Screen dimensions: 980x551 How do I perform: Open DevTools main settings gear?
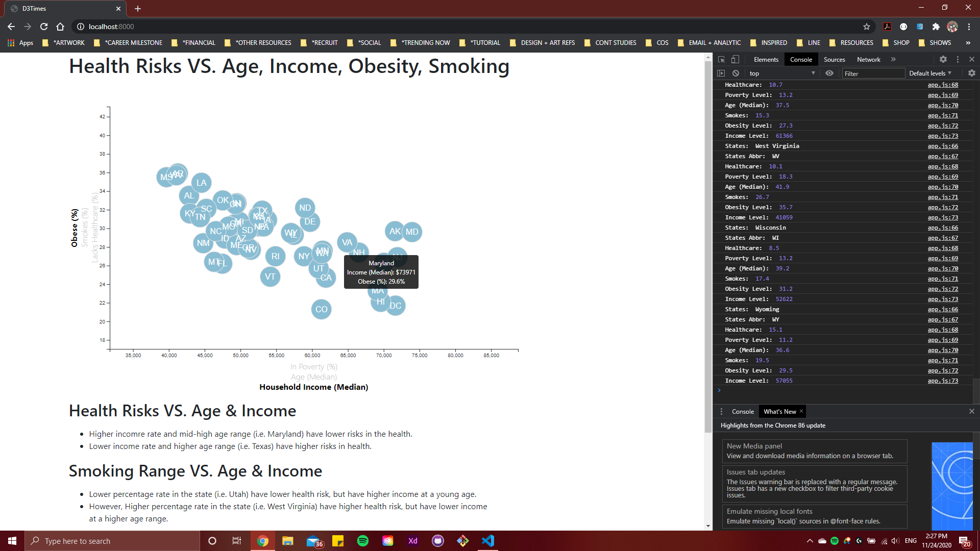pos(943,60)
